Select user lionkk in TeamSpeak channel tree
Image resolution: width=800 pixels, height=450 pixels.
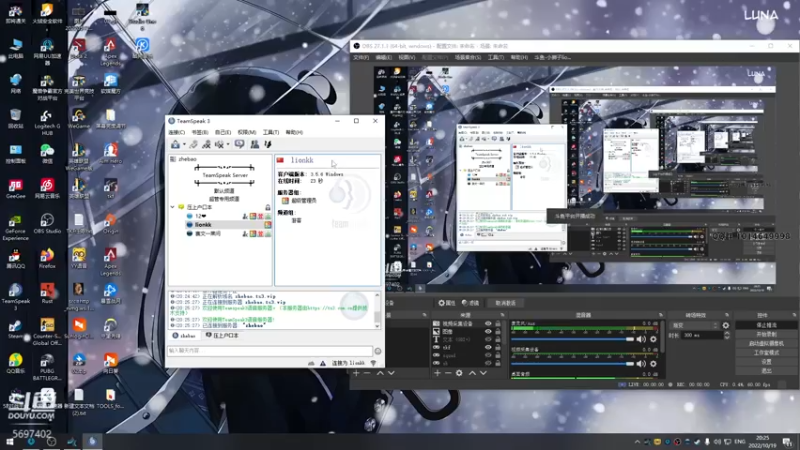pos(229,224)
